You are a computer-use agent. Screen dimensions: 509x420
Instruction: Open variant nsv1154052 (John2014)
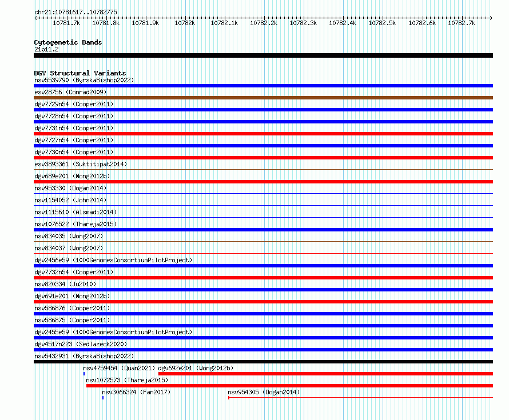point(70,200)
